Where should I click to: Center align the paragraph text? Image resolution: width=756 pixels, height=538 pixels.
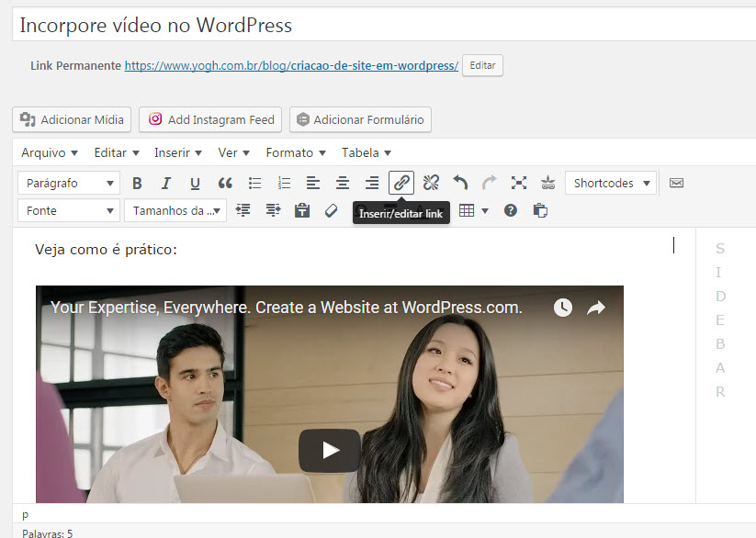click(343, 184)
